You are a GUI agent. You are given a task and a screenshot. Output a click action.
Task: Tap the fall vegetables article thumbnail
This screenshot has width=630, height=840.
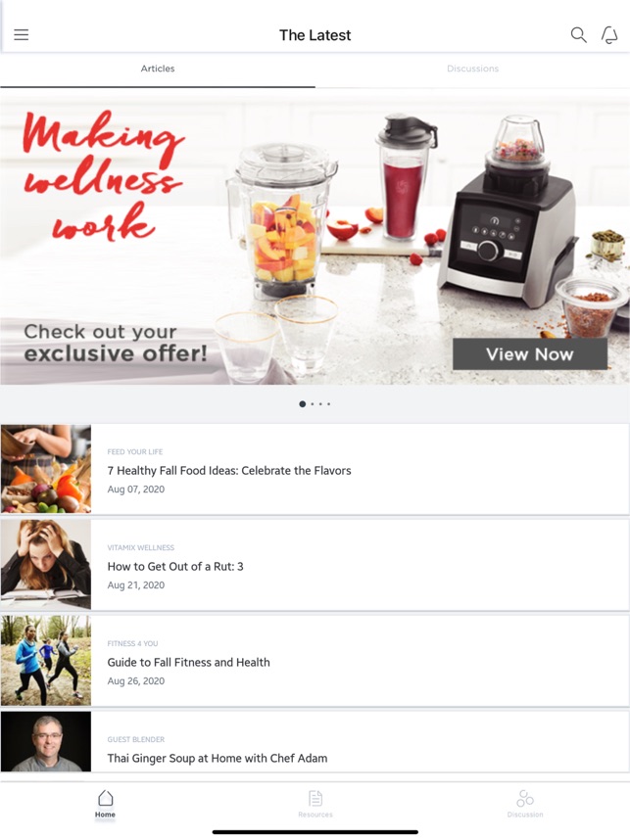point(46,469)
